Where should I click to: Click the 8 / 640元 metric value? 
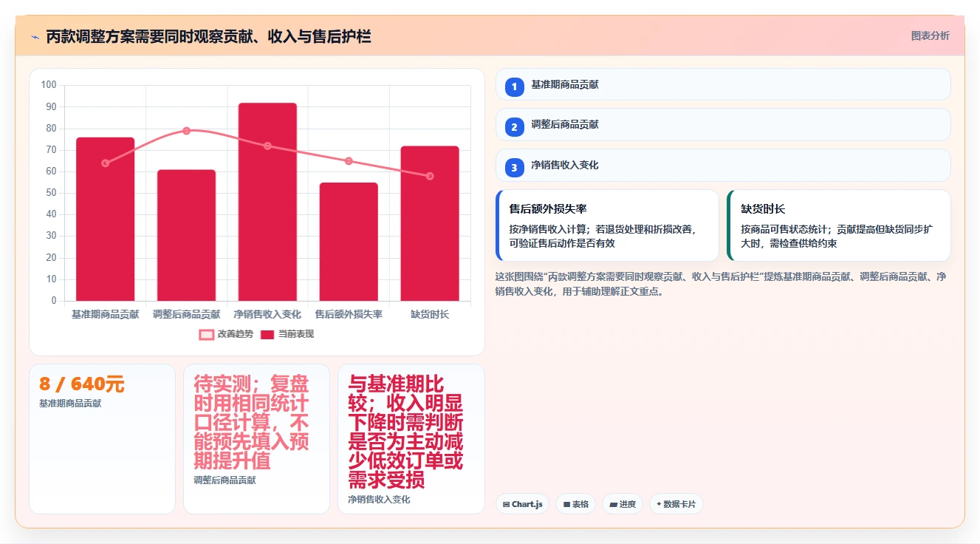(82, 384)
